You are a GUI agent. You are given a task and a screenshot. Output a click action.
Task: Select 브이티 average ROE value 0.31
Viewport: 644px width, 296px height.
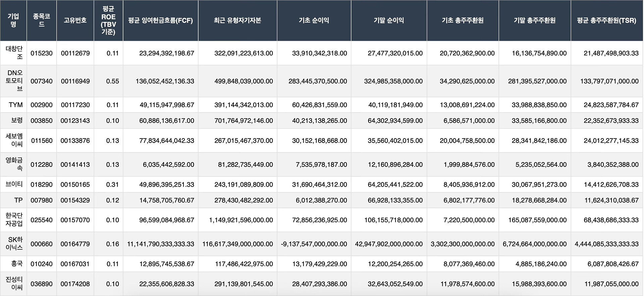[x=112, y=185]
